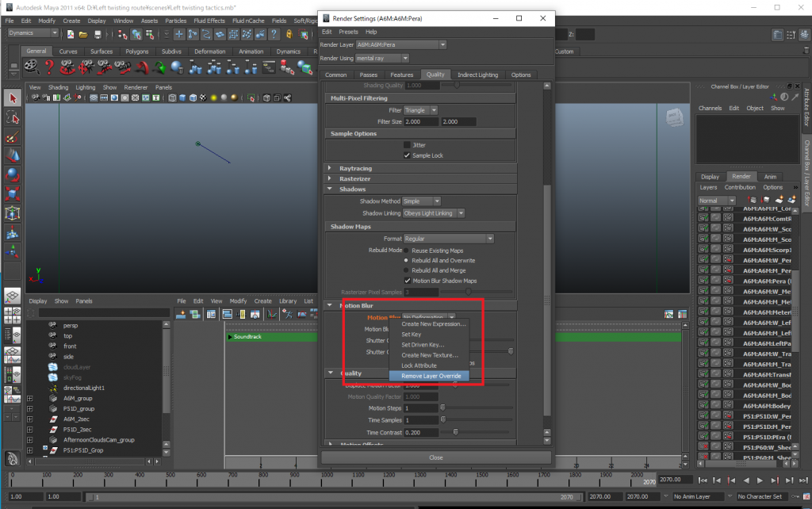Select Rebuild All and Merge option

pyautogui.click(x=406, y=270)
